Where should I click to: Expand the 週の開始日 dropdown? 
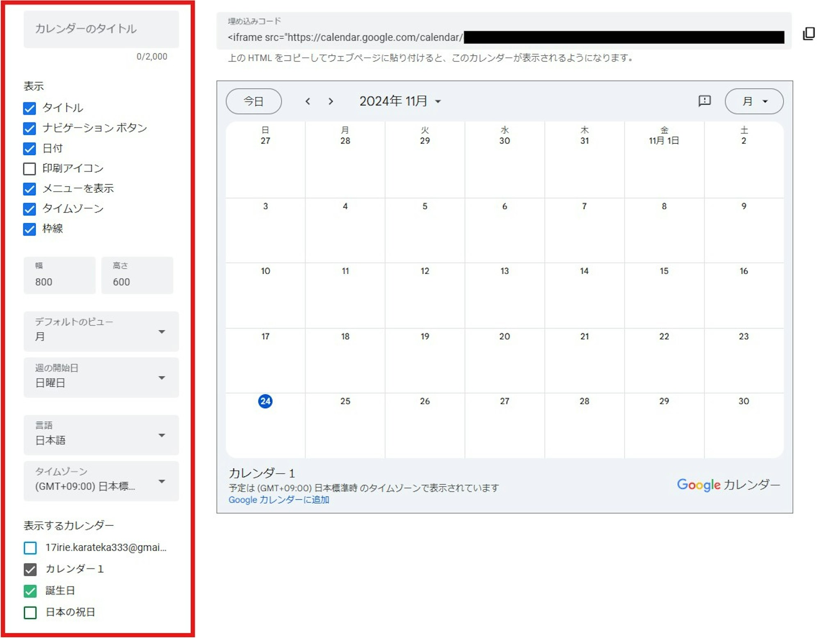101,377
